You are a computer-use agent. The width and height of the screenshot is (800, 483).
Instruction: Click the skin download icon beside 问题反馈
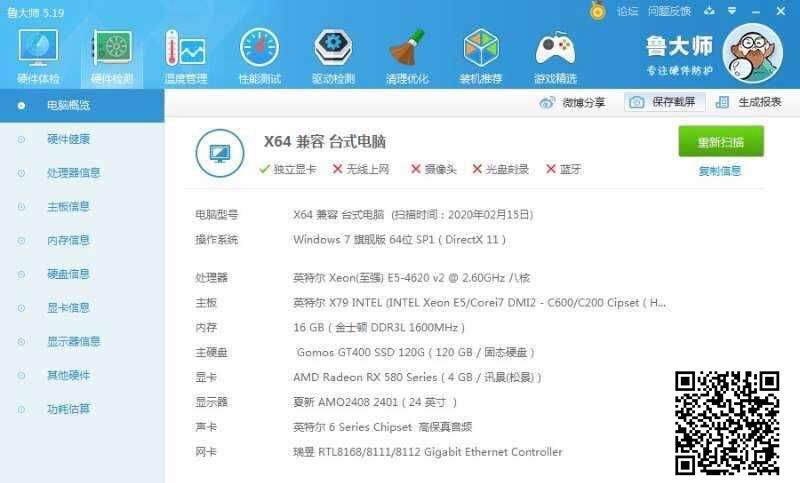708,11
